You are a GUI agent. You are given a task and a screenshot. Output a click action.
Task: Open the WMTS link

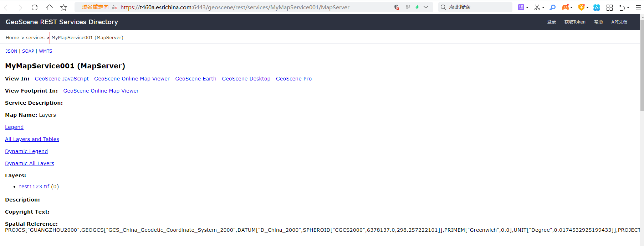pyautogui.click(x=46, y=51)
